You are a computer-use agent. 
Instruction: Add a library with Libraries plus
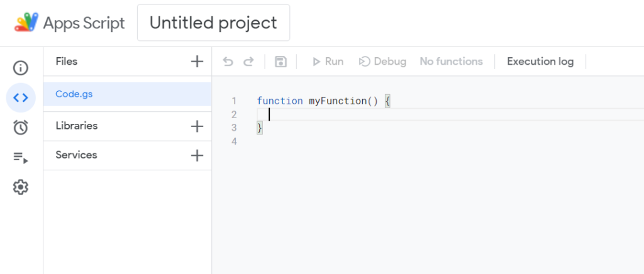pos(197,126)
